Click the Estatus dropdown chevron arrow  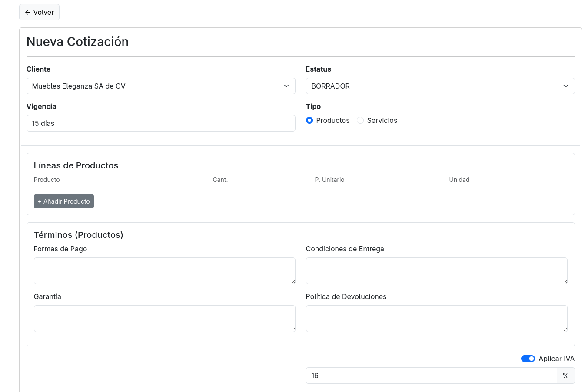(566, 86)
